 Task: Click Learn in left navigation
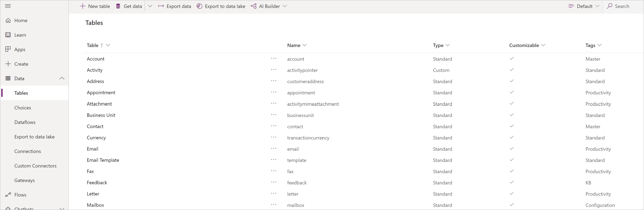tap(20, 35)
